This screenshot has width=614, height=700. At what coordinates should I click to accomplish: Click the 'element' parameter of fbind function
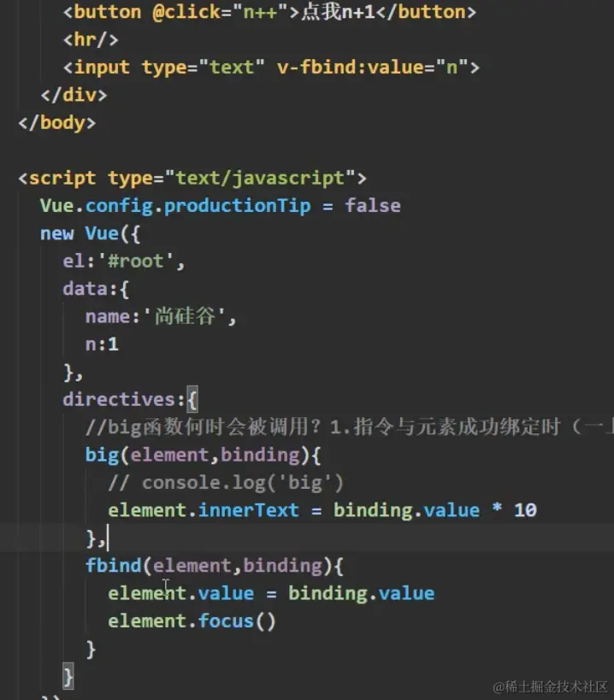coord(192,566)
